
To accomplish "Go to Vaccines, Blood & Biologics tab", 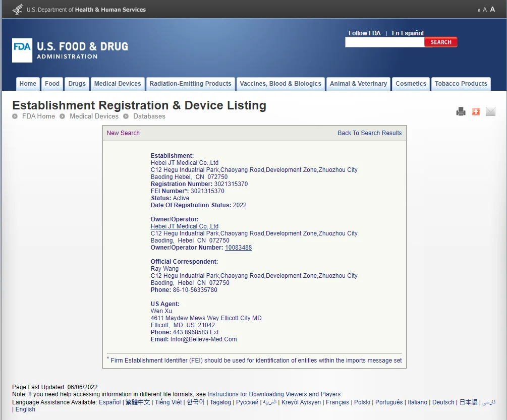I will 280,84.
